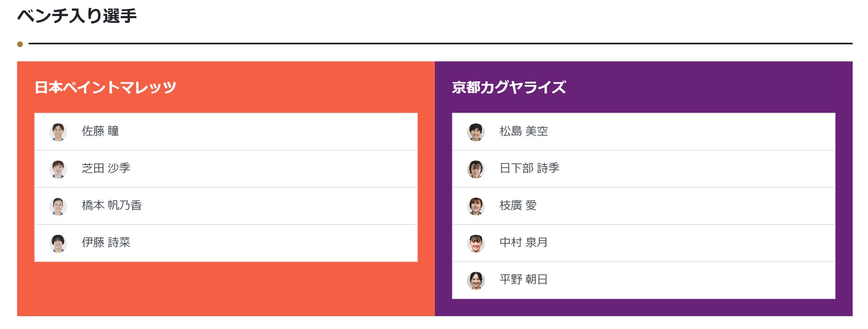This screenshot has width=868, height=329.
Task: Click the avatar photo beside 橋本 帆乃香
Action: [58, 206]
